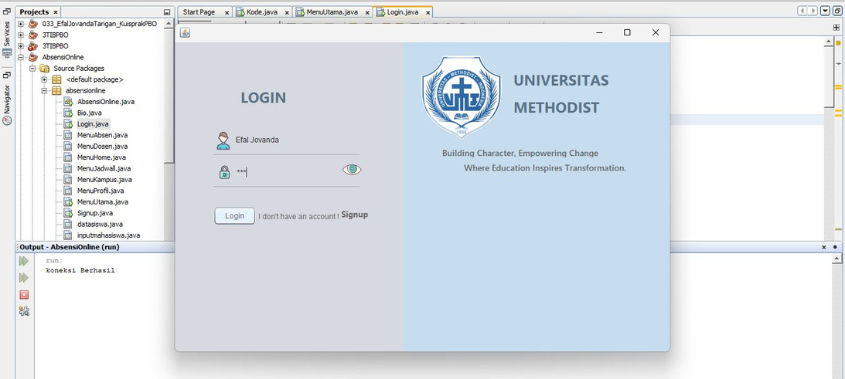This screenshot has width=845, height=379.
Task: Collapse the AbsensiOnline project node
Action: [21, 57]
